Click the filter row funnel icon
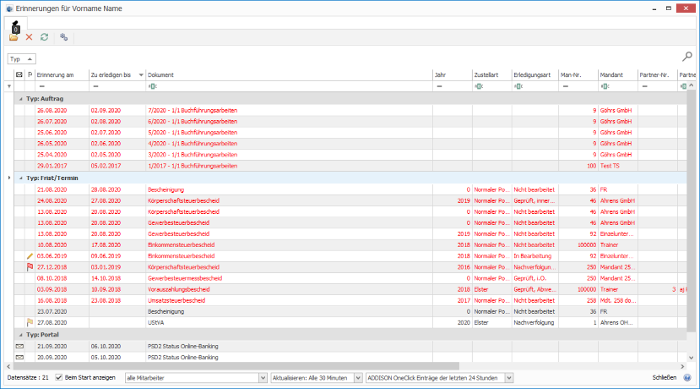This screenshot has width=700, height=389. (9, 87)
